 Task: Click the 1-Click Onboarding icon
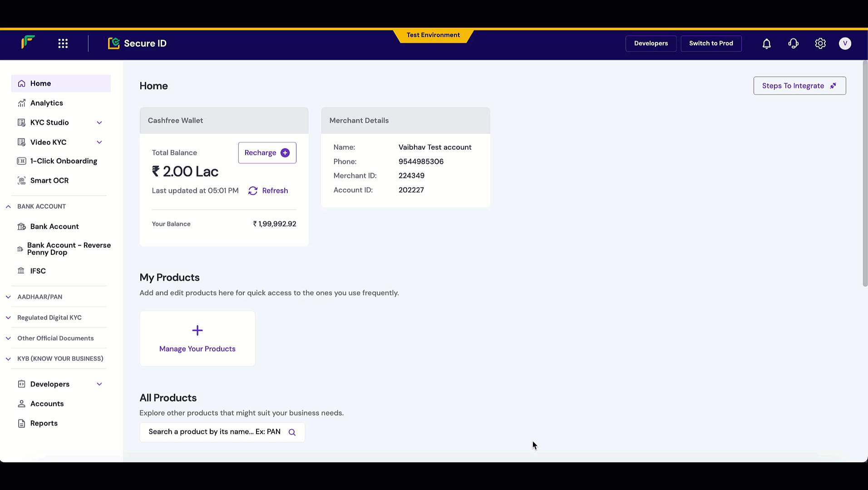(21, 161)
